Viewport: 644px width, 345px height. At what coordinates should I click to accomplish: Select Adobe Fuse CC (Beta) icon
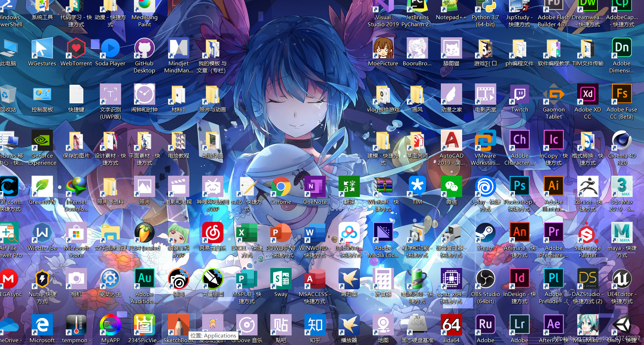[x=622, y=94]
